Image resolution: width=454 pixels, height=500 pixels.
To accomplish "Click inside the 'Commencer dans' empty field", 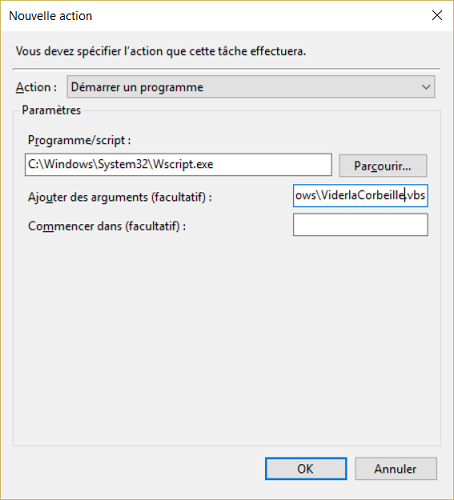I will (x=360, y=225).
